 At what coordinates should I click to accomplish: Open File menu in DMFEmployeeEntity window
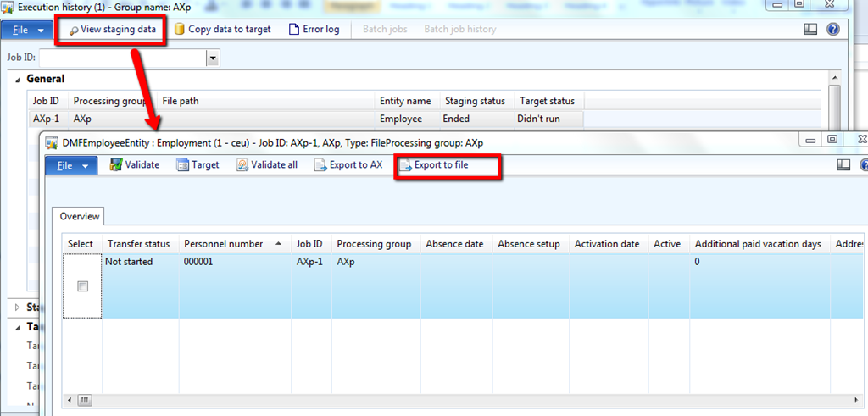tap(73, 165)
